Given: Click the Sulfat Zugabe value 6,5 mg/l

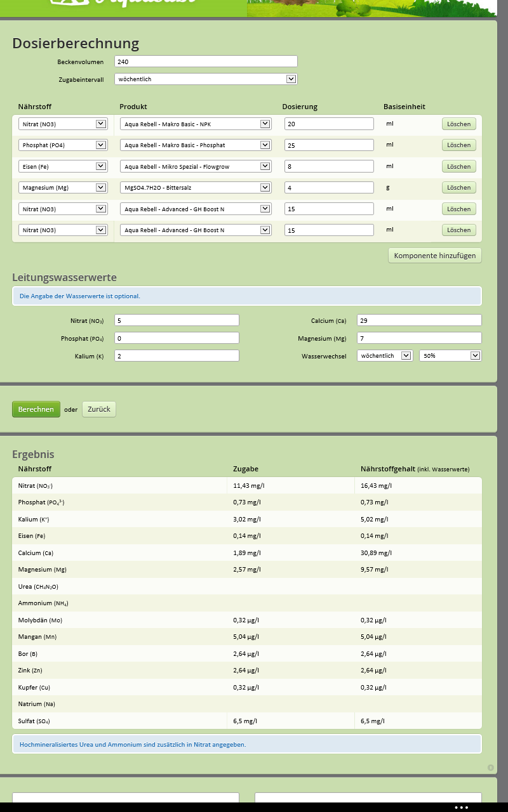Looking at the screenshot, I should pyautogui.click(x=245, y=721).
